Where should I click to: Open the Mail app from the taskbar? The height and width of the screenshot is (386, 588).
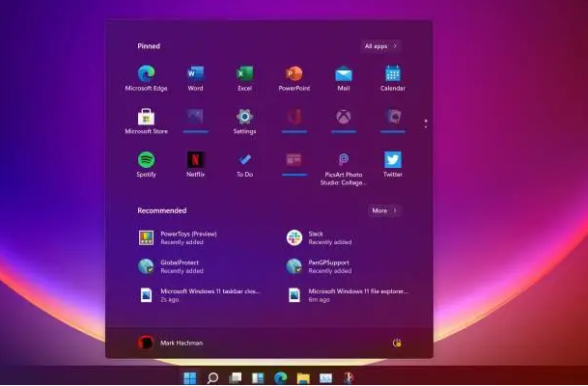point(325,377)
